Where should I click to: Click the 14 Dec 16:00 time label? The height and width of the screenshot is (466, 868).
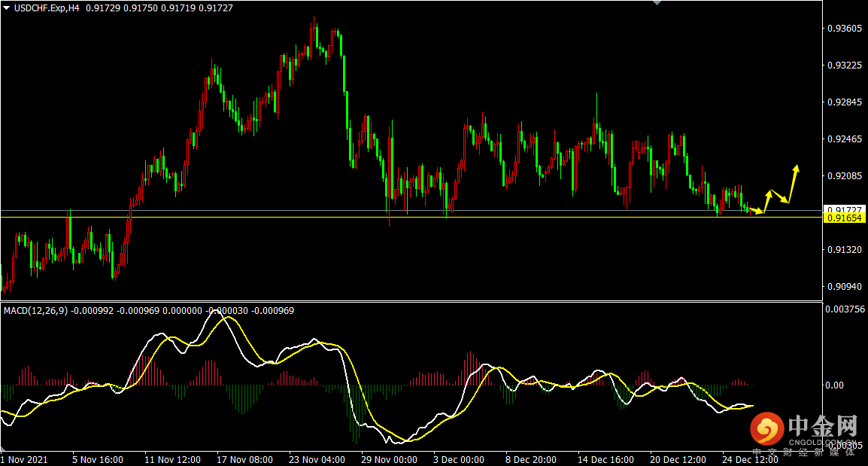[605, 460]
